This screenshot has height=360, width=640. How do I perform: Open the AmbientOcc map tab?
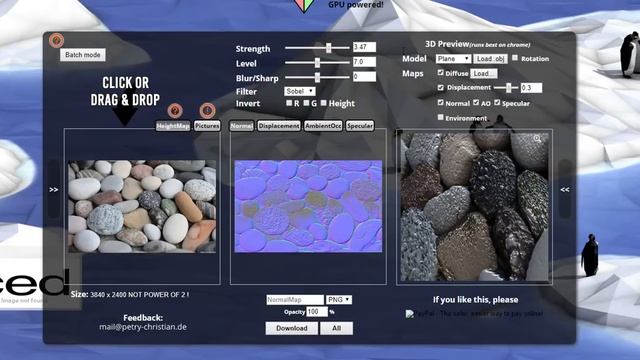coord(323,126)
